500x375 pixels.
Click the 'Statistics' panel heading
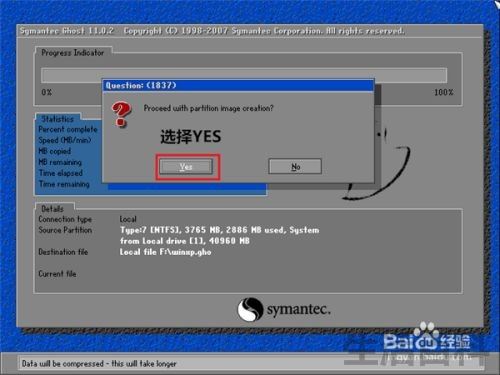(x=57, y=119)
